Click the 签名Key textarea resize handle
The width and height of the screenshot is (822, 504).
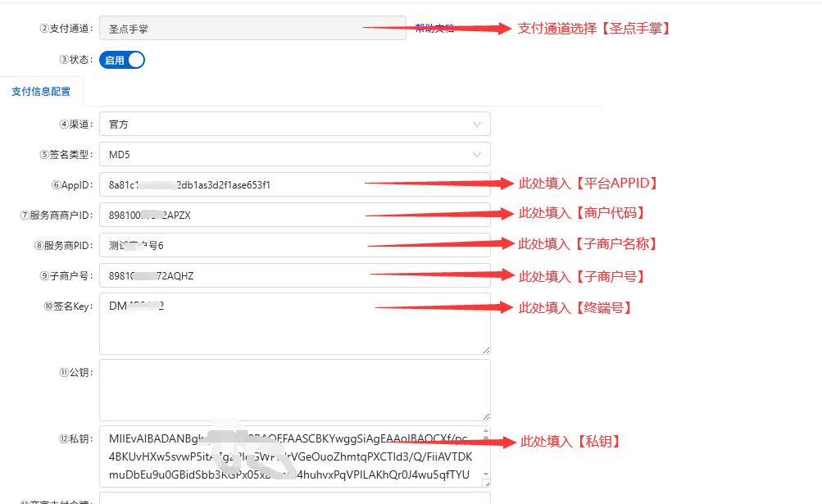coord(486,350)
